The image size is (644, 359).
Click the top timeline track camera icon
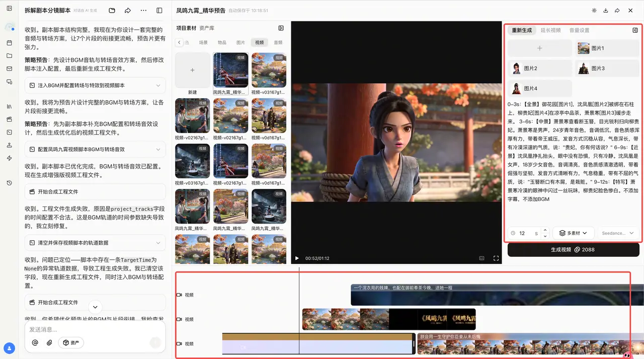(179, 295)
